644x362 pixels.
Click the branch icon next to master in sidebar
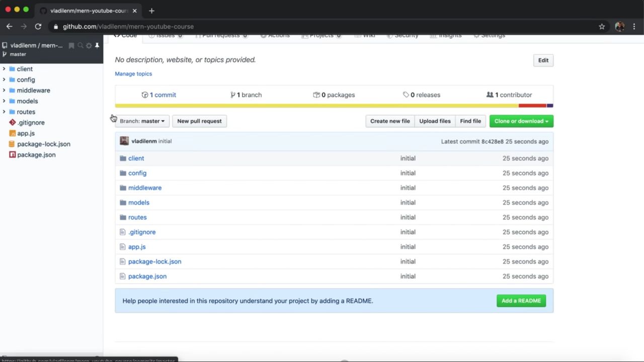pyautogui.click(x=5, y=54)
